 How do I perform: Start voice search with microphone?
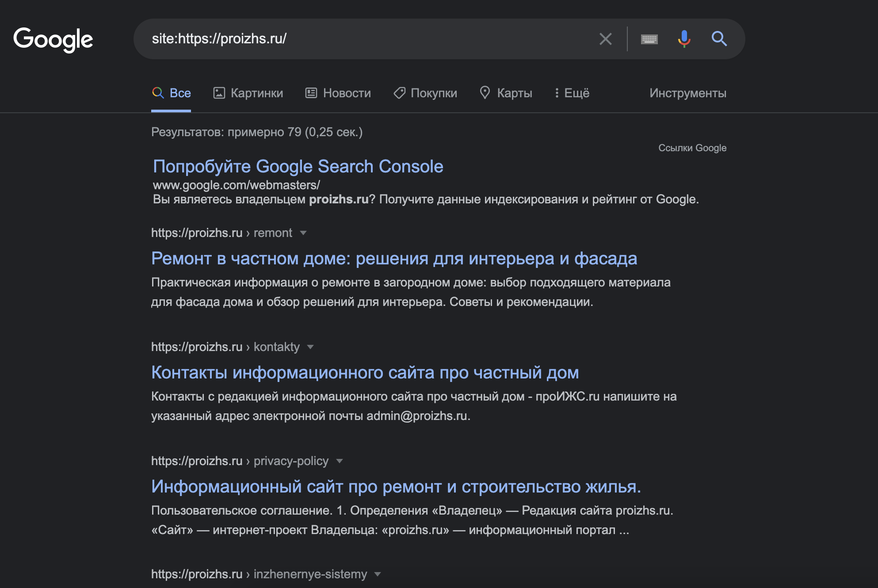684,39
